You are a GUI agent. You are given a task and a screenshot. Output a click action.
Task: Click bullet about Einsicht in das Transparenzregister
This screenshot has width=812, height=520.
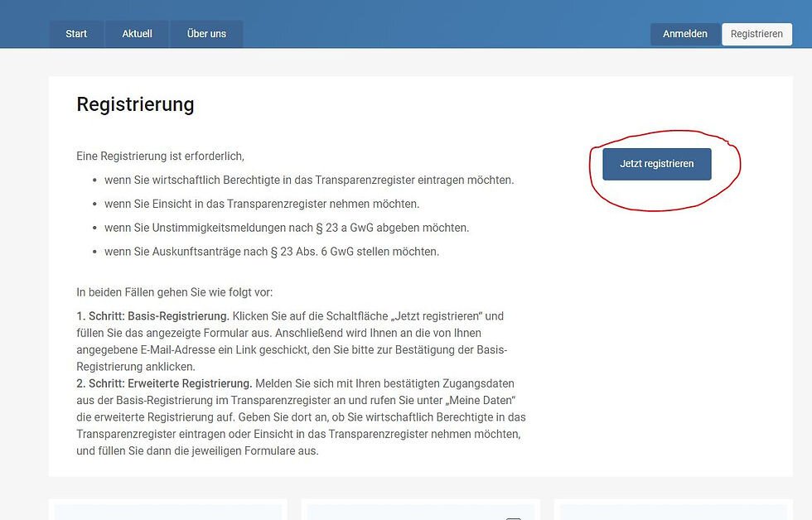click(x=262, y=204)
